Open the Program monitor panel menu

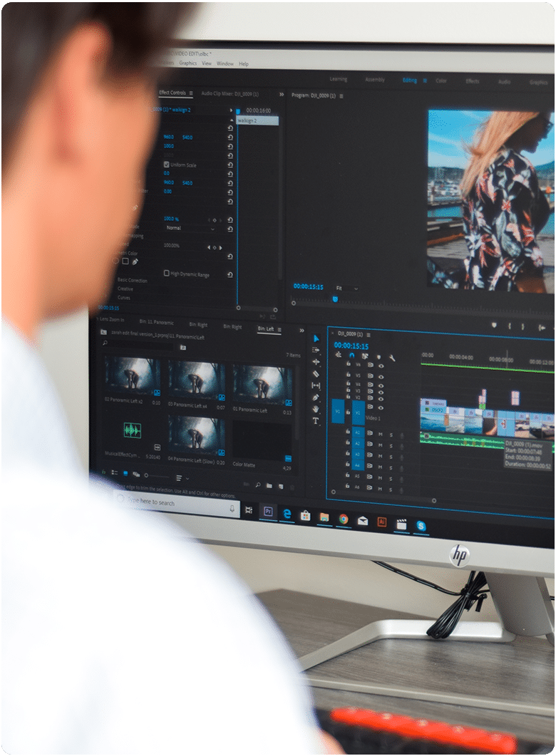pos(341,96)
